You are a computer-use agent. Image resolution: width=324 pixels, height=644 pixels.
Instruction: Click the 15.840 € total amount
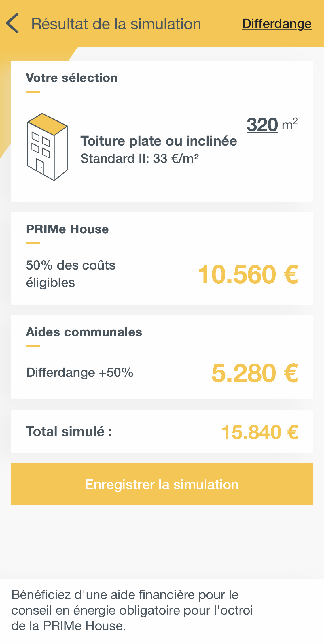pos(259,432)
